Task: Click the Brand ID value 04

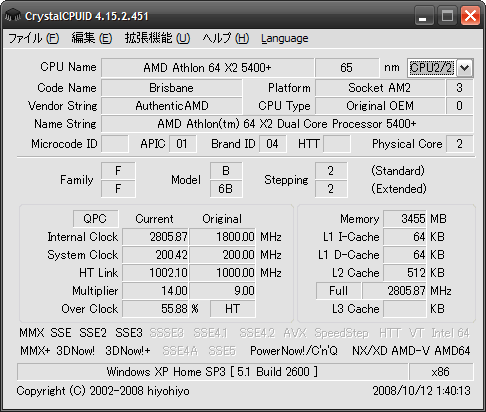Action: point(272,144)
